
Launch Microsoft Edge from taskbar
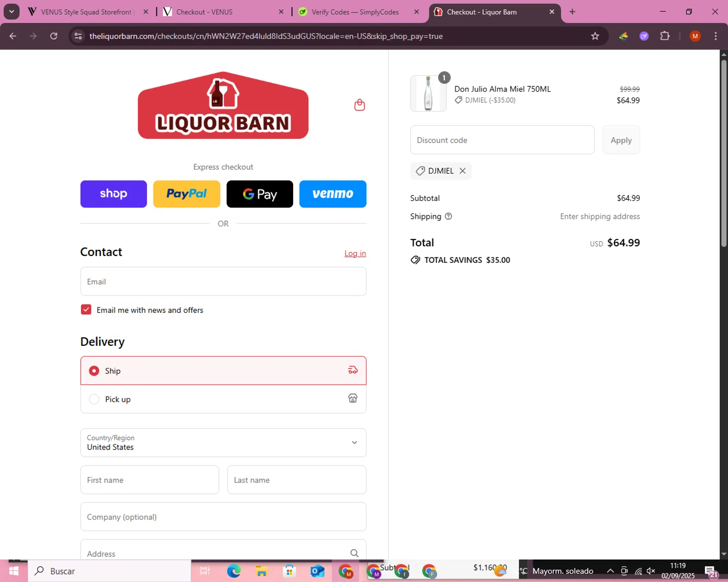pos(234,571)
